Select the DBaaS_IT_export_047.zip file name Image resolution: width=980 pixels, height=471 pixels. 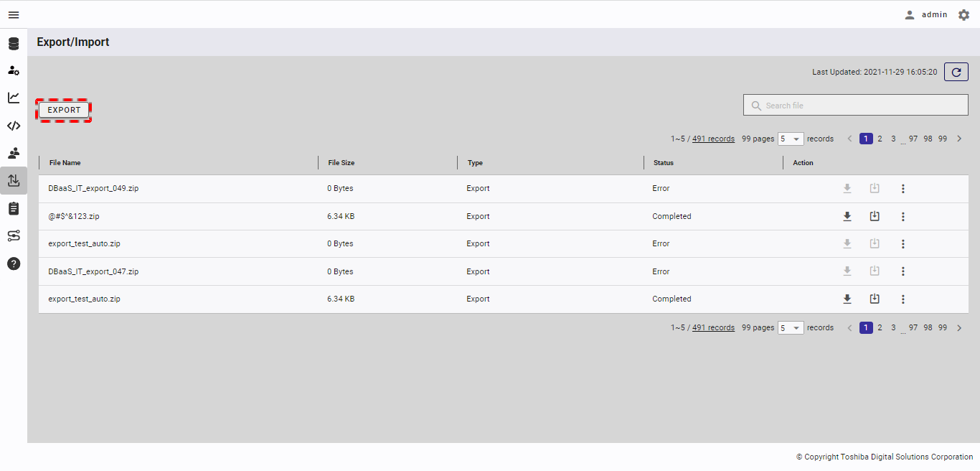pyautogui.click(x=93, y=271)
